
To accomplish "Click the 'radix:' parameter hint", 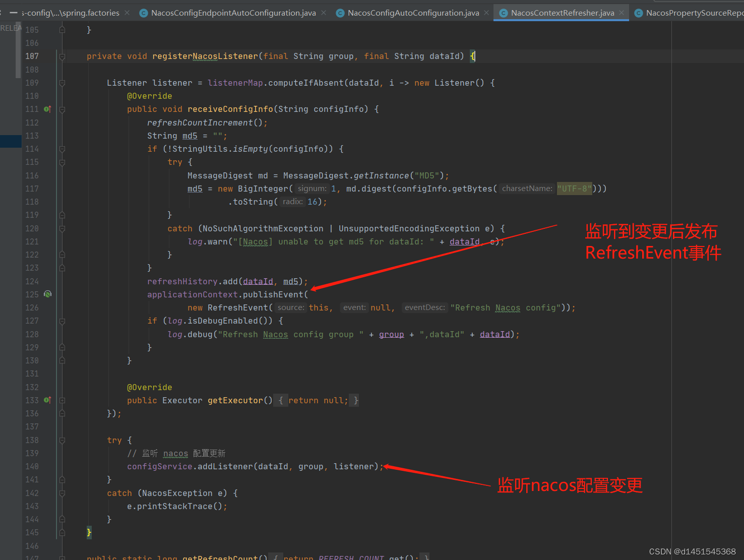I will click(x=293, y=202).
